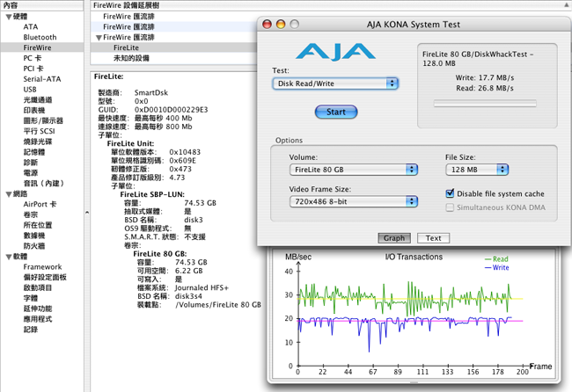Select 防火牆 in the sidebar

[34, 246]
